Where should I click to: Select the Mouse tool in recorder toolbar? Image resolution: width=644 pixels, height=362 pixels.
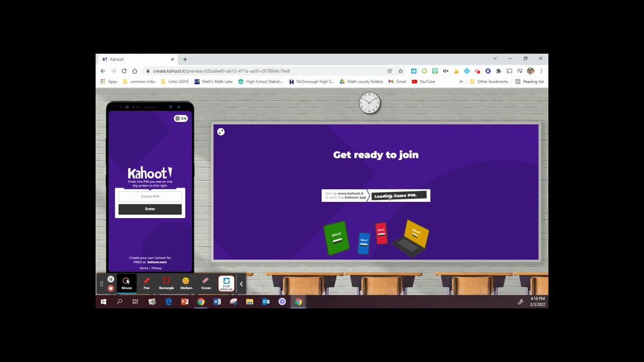tap(126, 284)
